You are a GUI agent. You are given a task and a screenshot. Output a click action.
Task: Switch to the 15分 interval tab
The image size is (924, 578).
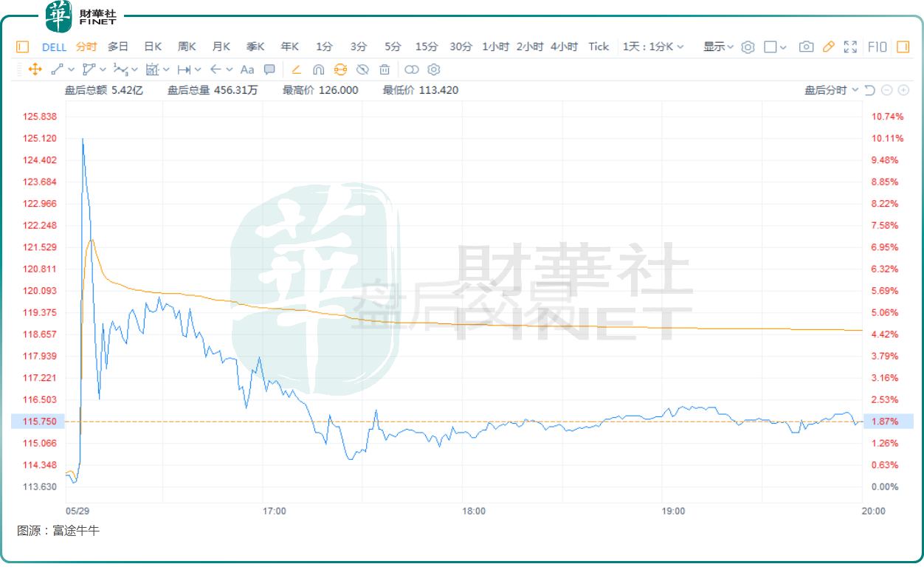point(427,47)
